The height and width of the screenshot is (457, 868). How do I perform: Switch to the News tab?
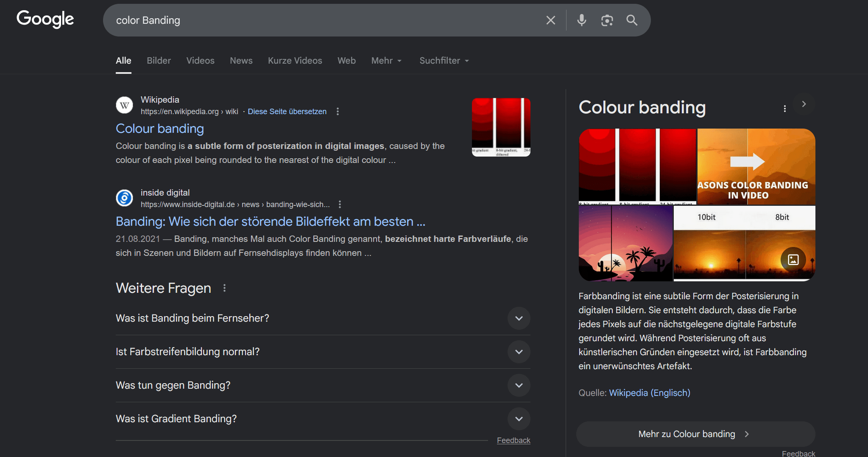coord(241,61)
